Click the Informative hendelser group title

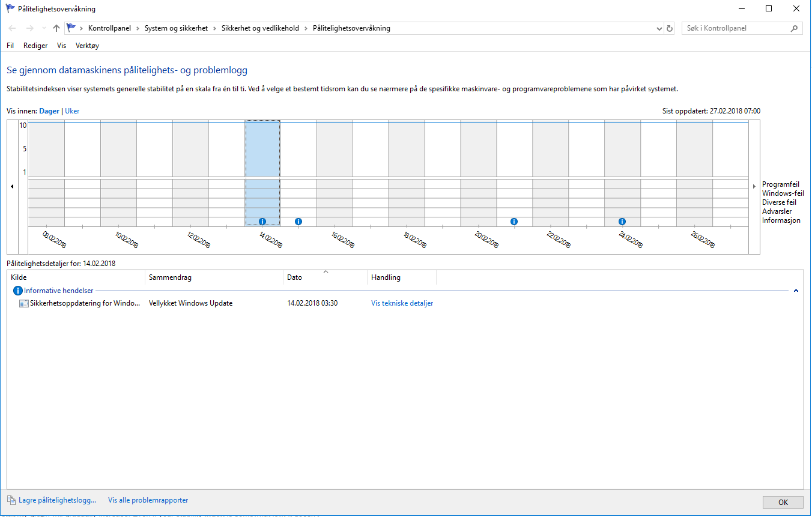[58, 291]
